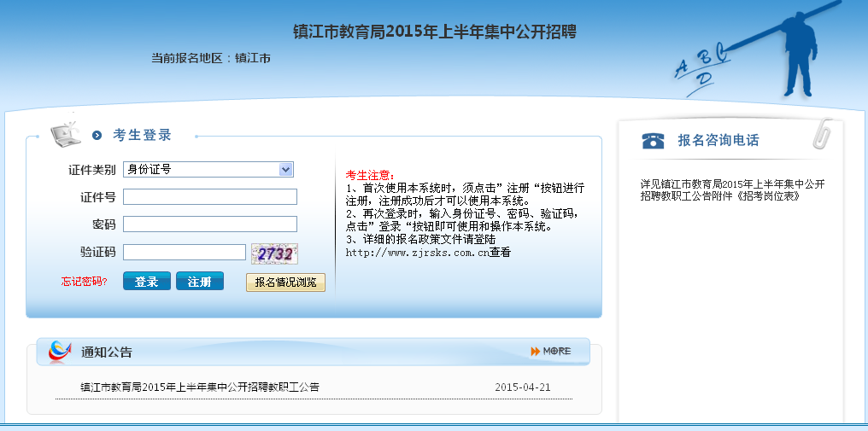Open the 镇江市教育局2015年上半年集中公开招聘教职工公告 announcement
This screenshot has height=431, width=868.
pos(200,387)
